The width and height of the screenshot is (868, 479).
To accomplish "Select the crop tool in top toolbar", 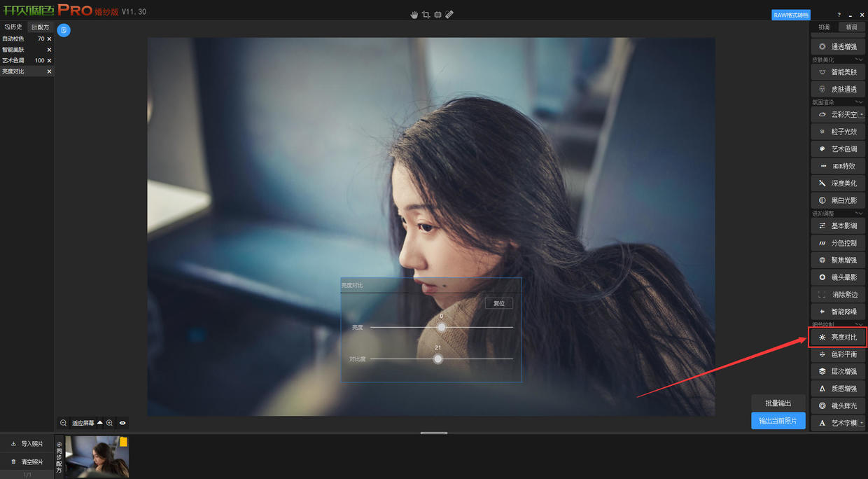I will point(426,15).
